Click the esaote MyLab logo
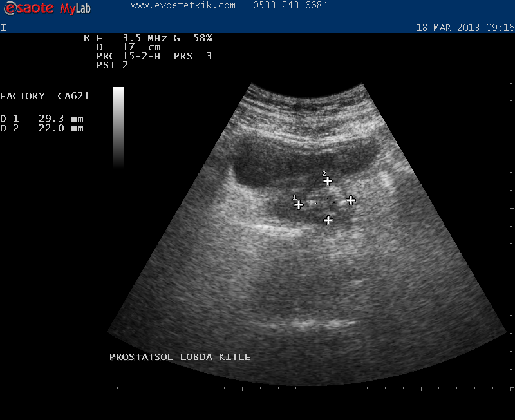Image resolution: width=515 pixels, height=420 pixels. (45, 9)
